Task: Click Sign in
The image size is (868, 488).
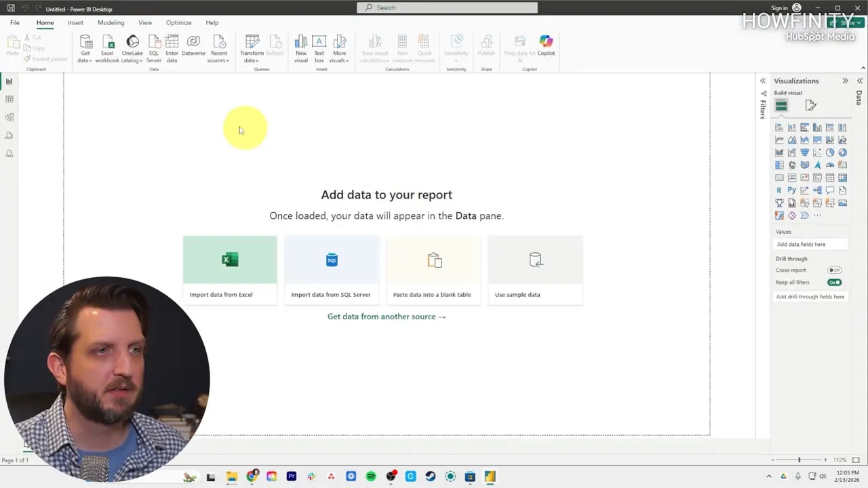Action: coord(780,8)
